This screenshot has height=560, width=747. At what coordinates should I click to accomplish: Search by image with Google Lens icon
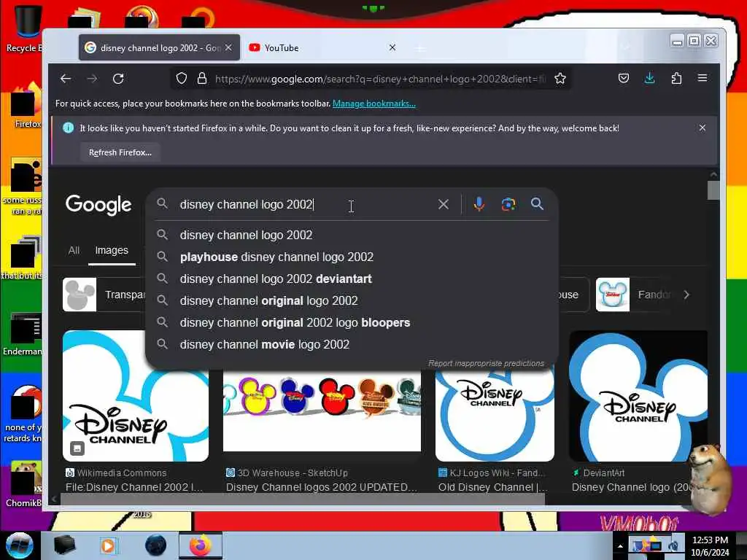click(508, 204)
